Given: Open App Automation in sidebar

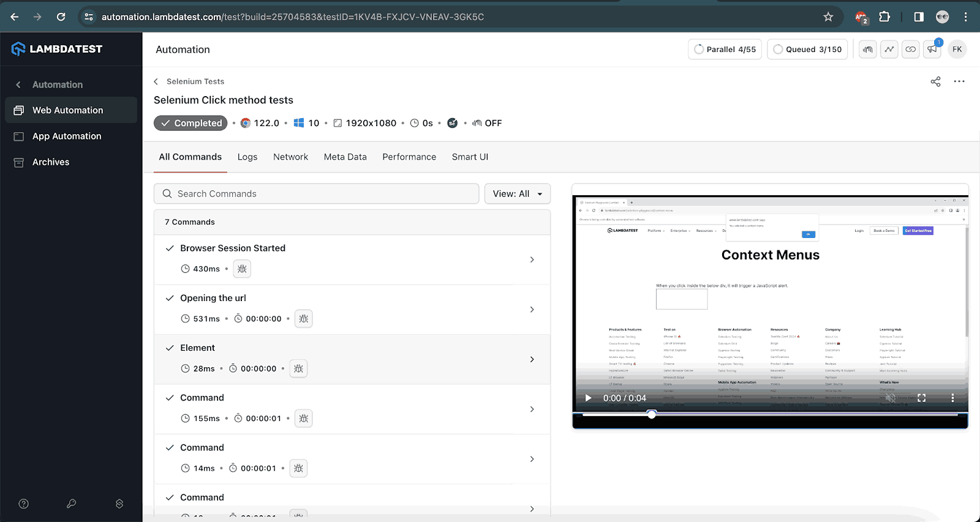Looking at the screenshot, I should (x=71, y=136).
